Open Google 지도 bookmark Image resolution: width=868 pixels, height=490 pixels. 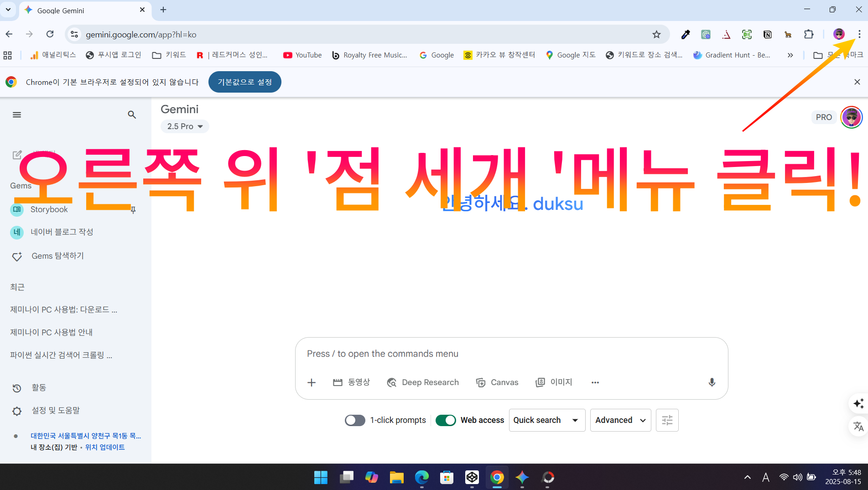[571, 55]
